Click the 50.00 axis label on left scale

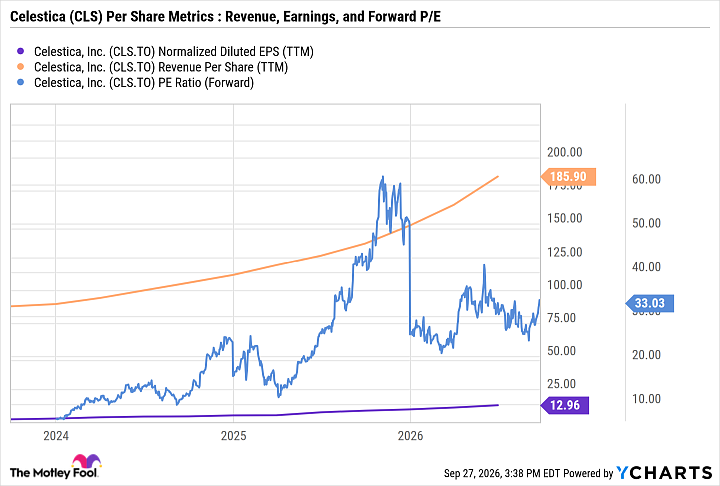coord(561,351)
